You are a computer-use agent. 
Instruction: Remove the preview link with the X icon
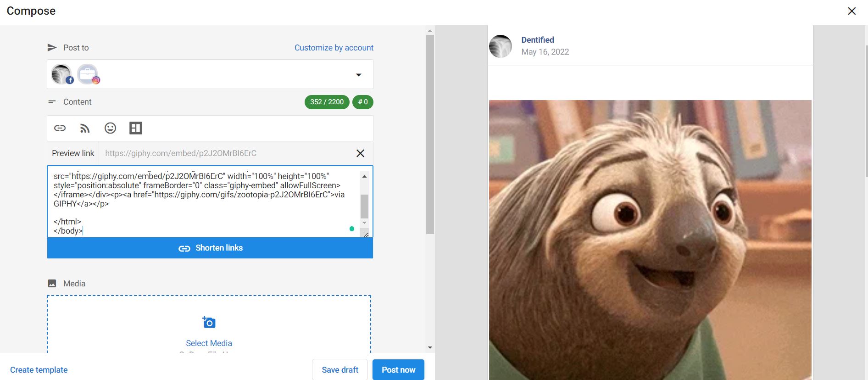[361, 153]
